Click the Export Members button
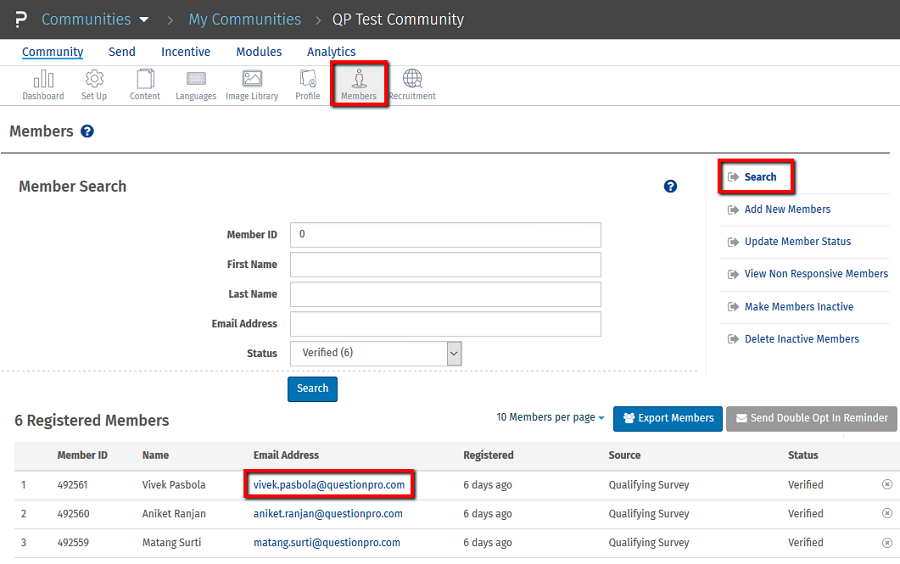 [x=668, y=418]
